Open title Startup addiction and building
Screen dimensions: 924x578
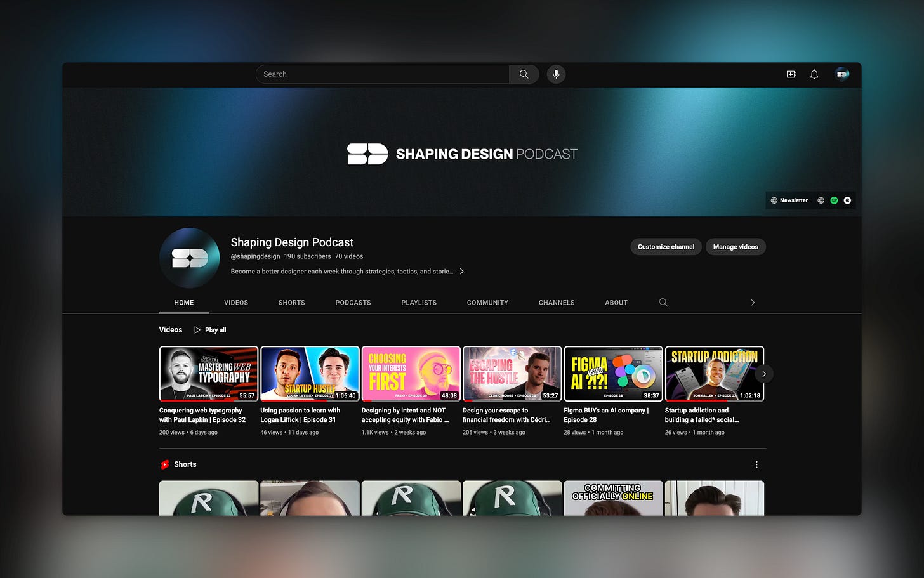tap(702, 415)
